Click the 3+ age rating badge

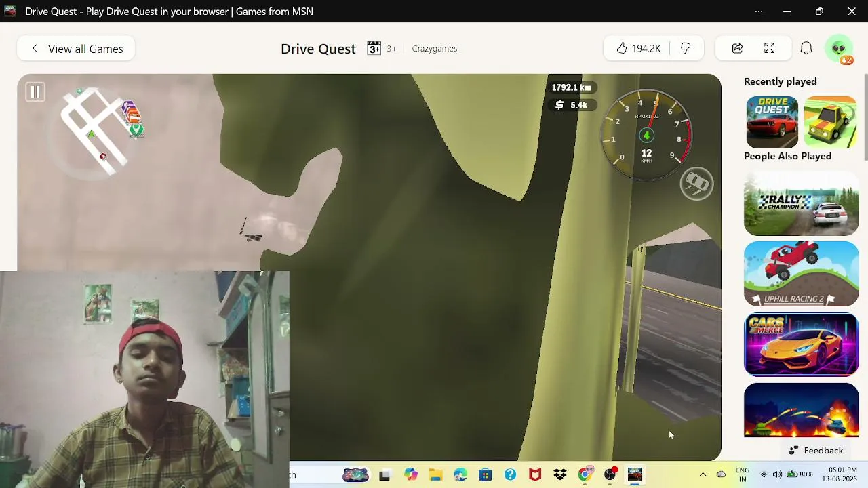[x=382, y=48]
